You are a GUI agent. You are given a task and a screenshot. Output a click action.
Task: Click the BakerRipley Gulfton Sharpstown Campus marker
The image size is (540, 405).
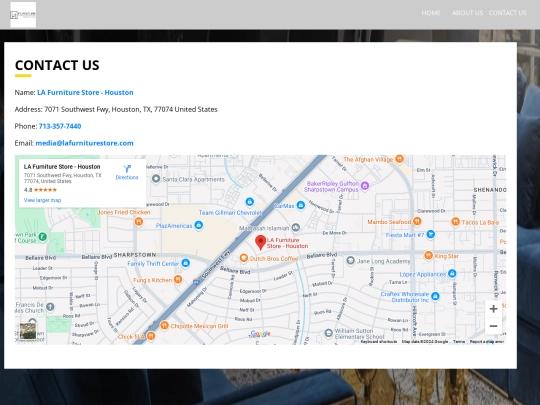coord(365,186)
